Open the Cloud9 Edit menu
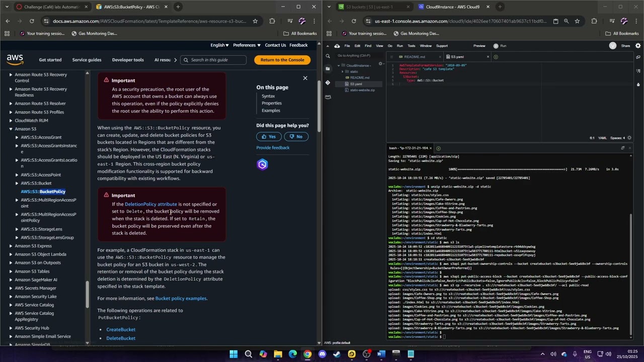Image resolution: width=644 pixels, height=362 pixels. coord(357,46)
